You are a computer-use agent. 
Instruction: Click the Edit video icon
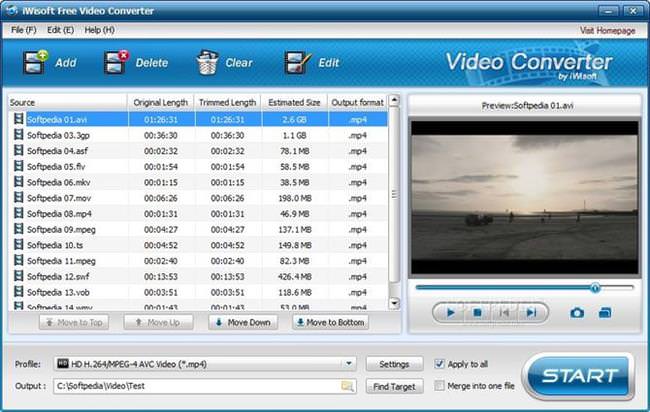[298, 62]
